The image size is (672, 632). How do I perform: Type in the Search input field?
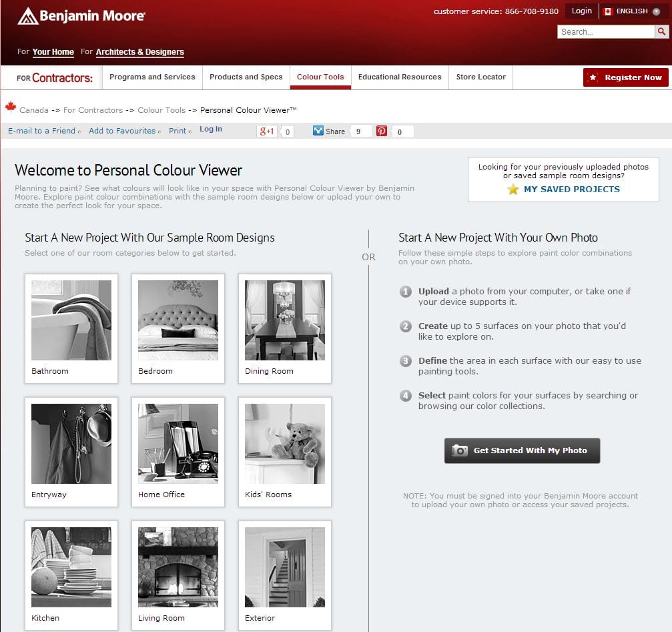click(x=606, y=32)
